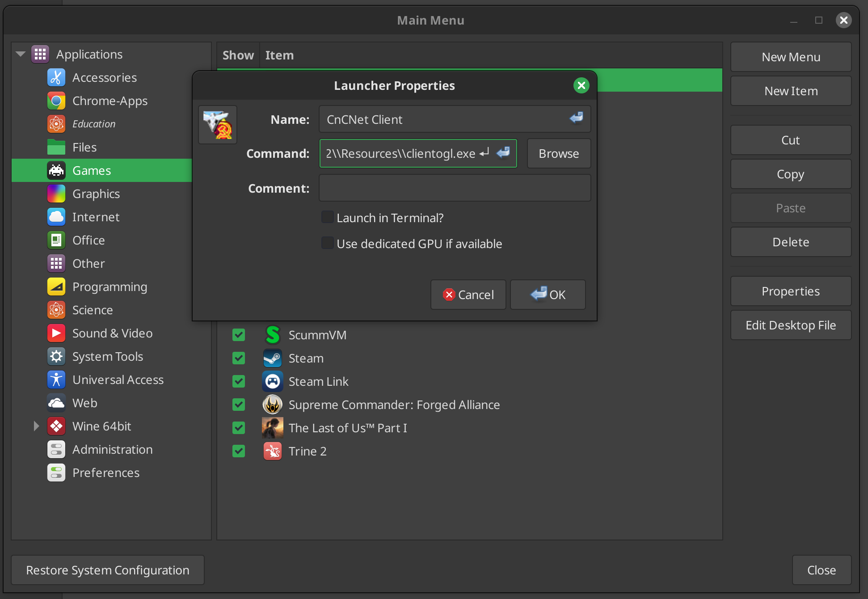
Task: Click Supreme Commander Forged Alliance icon
Action: click(272, 405)
